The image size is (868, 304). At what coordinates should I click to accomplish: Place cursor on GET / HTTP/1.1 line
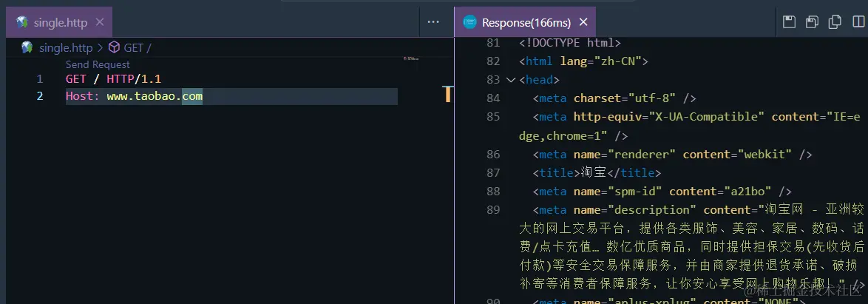113,79
